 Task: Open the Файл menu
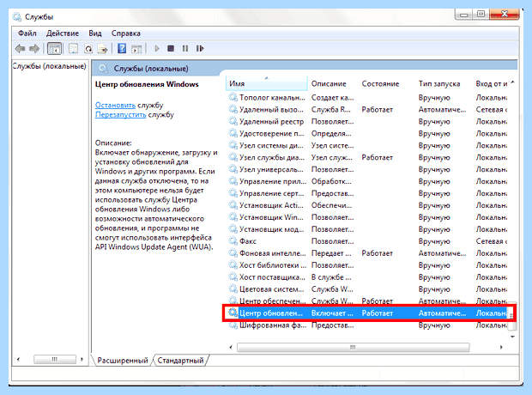click(x=27, y=33)
